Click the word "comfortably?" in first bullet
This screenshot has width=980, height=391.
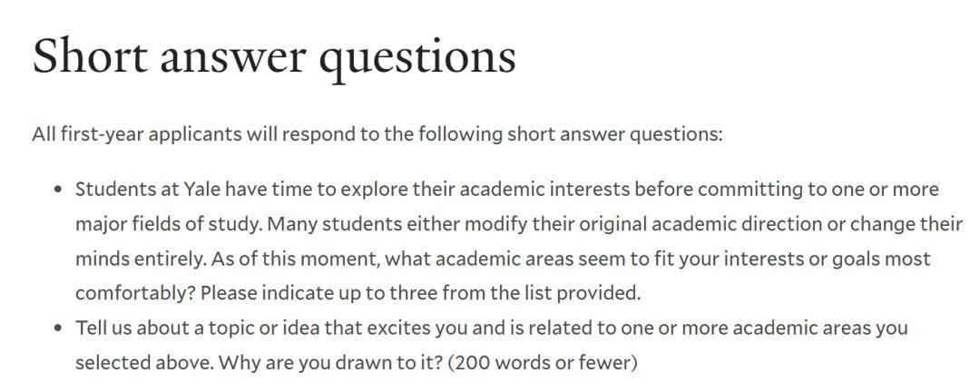[135, 293]
